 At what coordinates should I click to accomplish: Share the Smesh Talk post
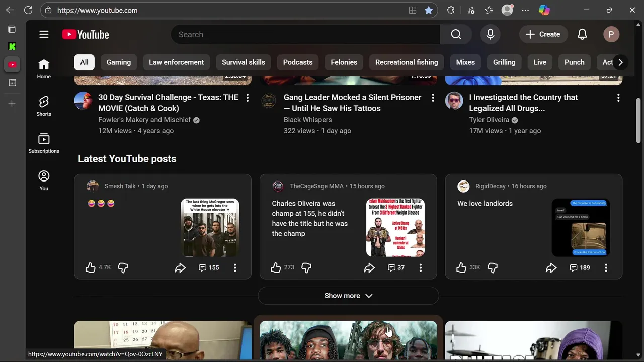180,268
